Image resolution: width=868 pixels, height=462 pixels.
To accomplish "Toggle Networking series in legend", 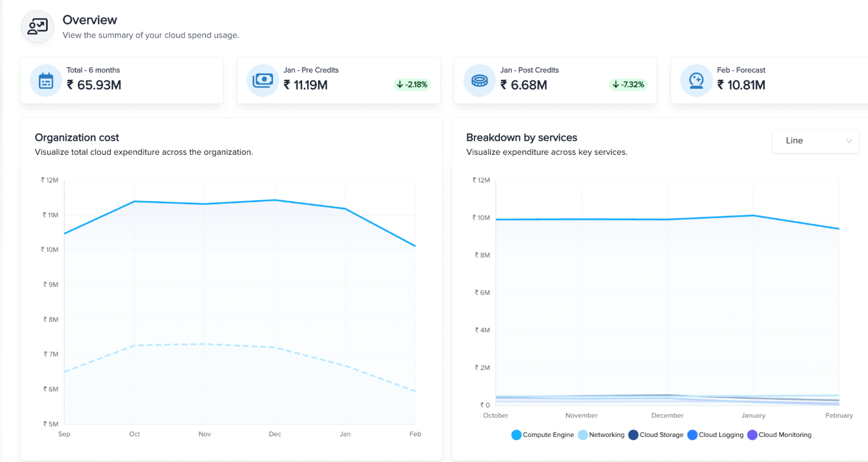I will coord(601,435).
